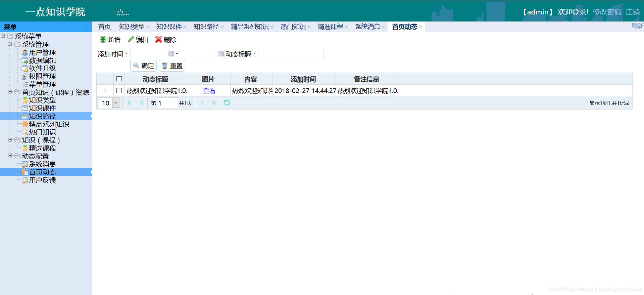Screen dimensions: 644x295
Task: Click the red X 删除 icon
Action: coord(158,39)
